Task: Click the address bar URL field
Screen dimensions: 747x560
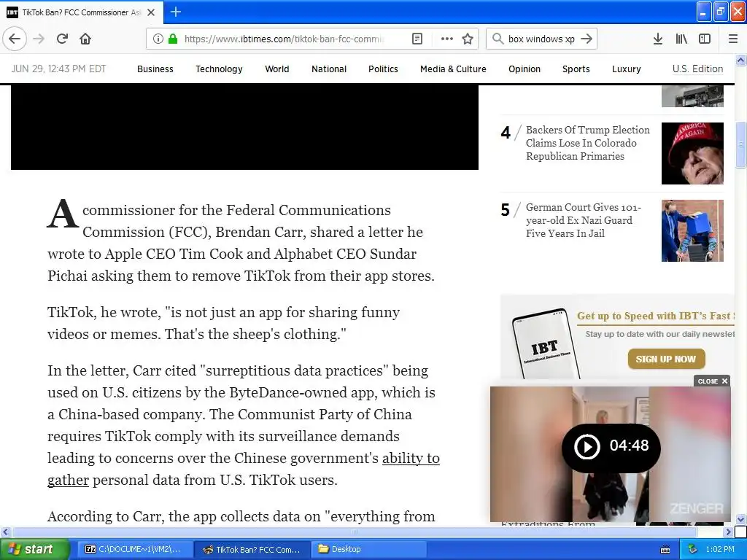Action: 284,39
